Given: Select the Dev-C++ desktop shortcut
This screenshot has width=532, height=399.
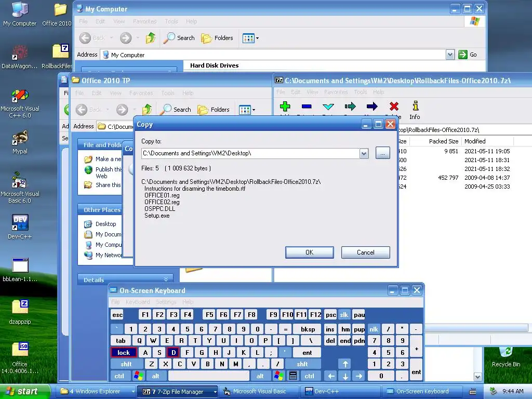Looking at the screenshot, I should pyautogui.click(x=20, y=227).
